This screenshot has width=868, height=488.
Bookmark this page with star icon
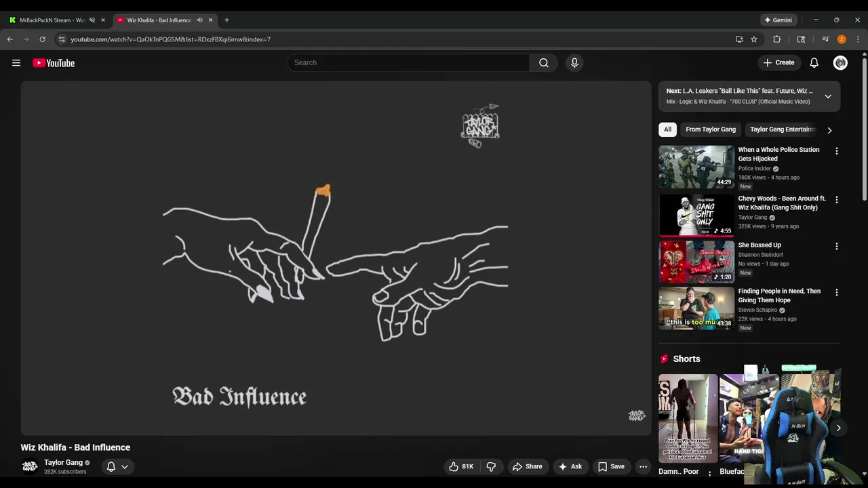[x=754, y=39]
